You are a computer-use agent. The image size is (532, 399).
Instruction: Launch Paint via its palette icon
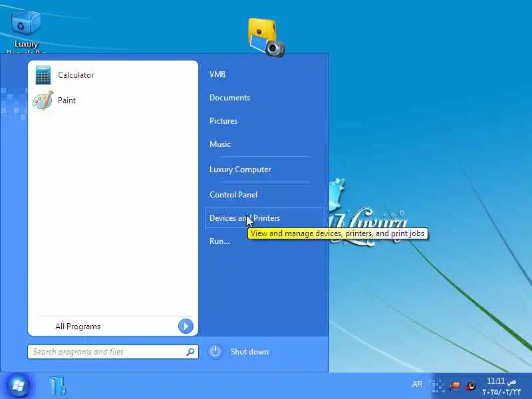click(x=43, y=100)
